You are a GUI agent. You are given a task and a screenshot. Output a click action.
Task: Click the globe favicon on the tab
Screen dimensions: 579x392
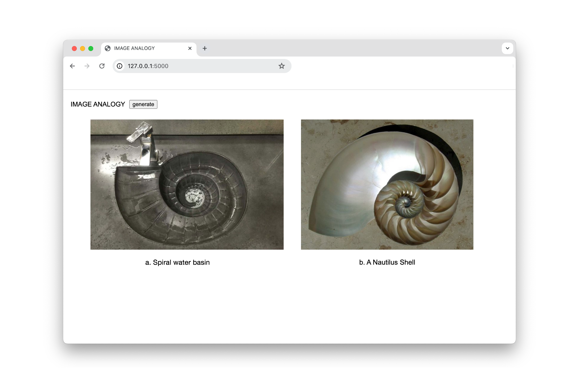pyautogui.click(x=108, y=48)
